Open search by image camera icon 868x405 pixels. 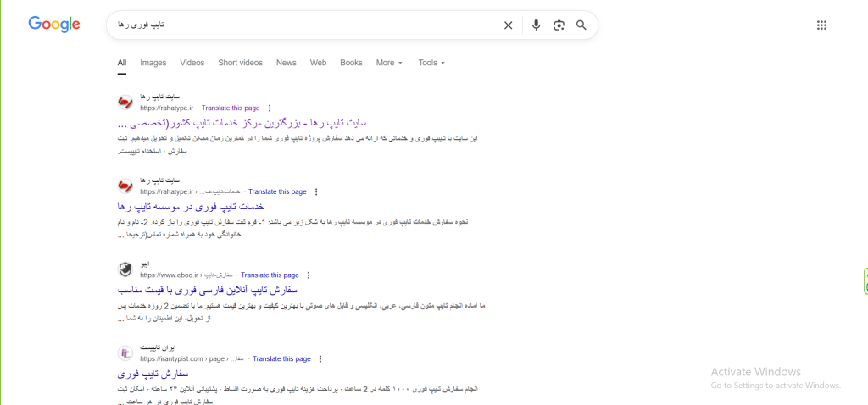pos(559,25)
